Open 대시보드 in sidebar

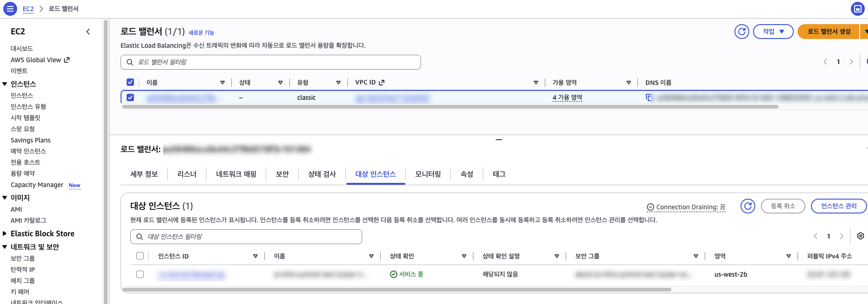[22, 49]
